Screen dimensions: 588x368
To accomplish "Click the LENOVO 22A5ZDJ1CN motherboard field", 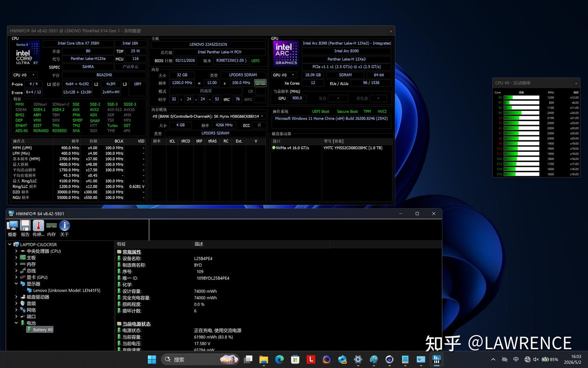I will click(x=208, y=45).
